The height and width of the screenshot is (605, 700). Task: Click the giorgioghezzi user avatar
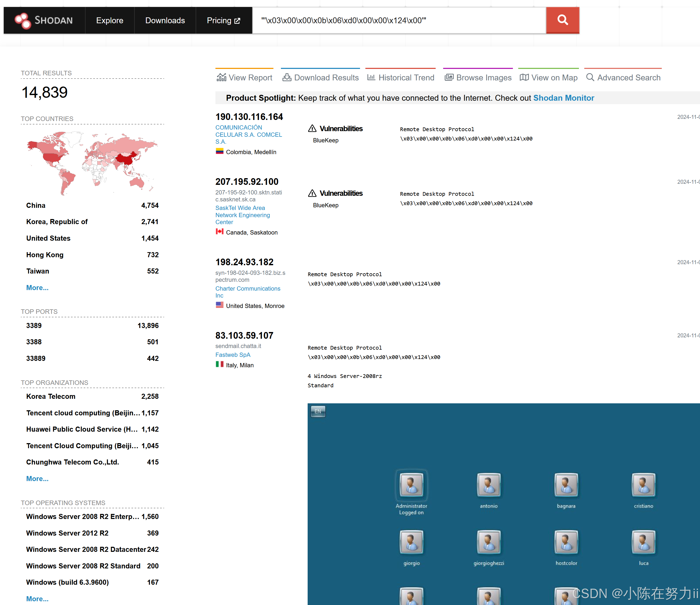489,542
